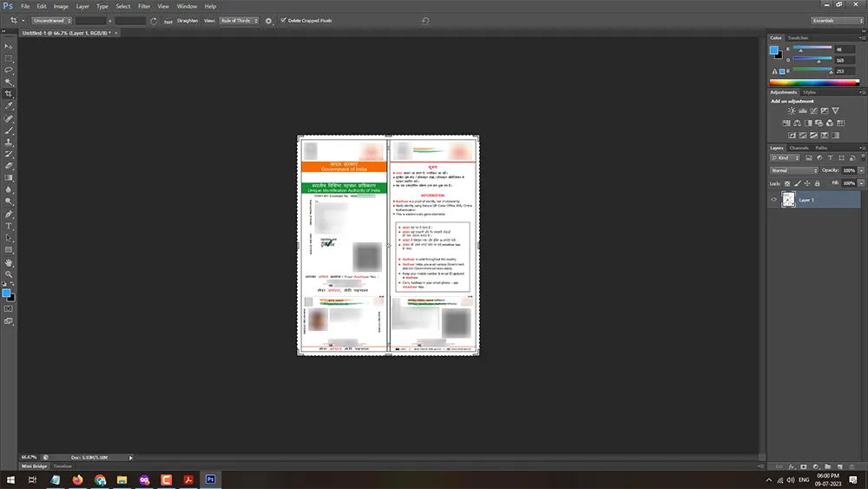This screenshot has width=868, height=489.
Task: Select the Gradient tool
Action: pos(9,178)
